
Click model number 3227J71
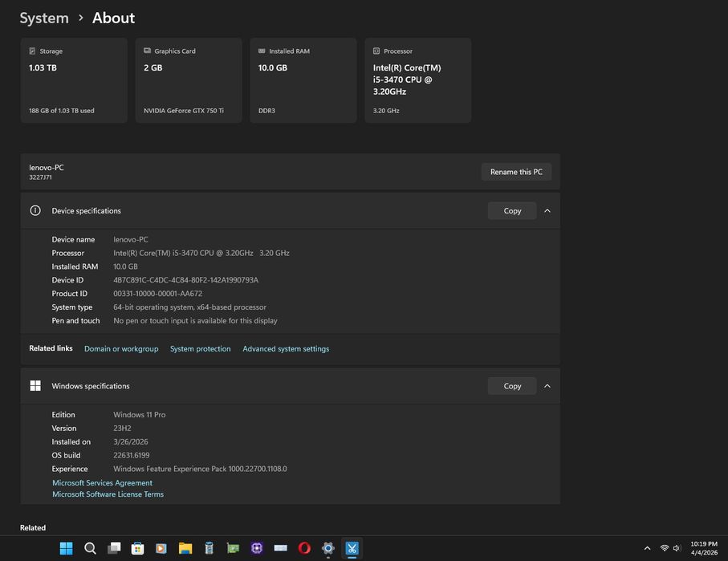[x=40, y=177]
